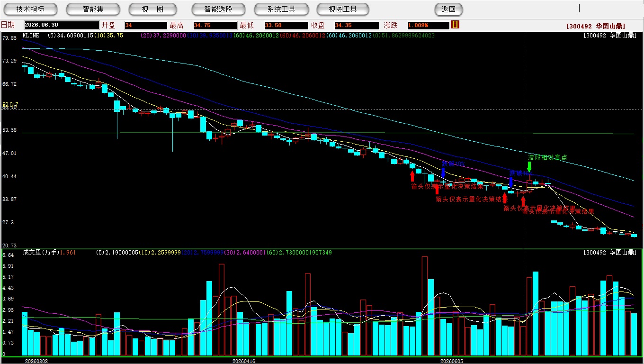Click the 最低 value field showing 33.58

286,25
